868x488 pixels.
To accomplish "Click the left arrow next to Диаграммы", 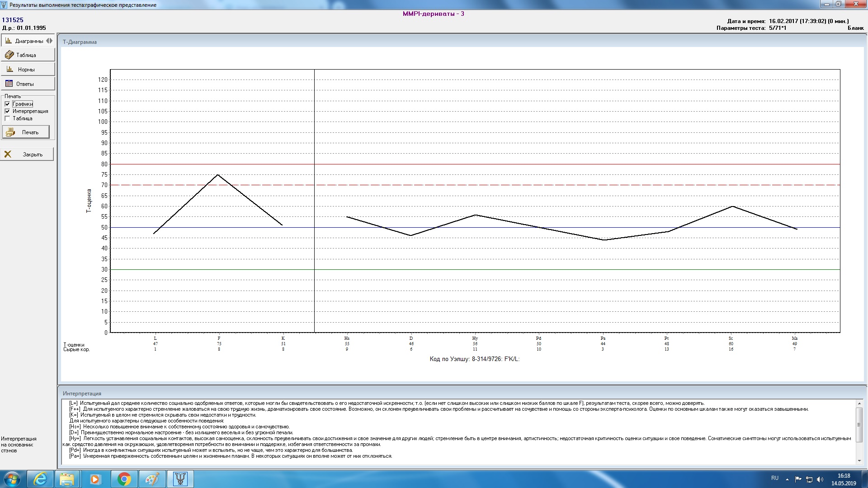I will tap(47, 41).
